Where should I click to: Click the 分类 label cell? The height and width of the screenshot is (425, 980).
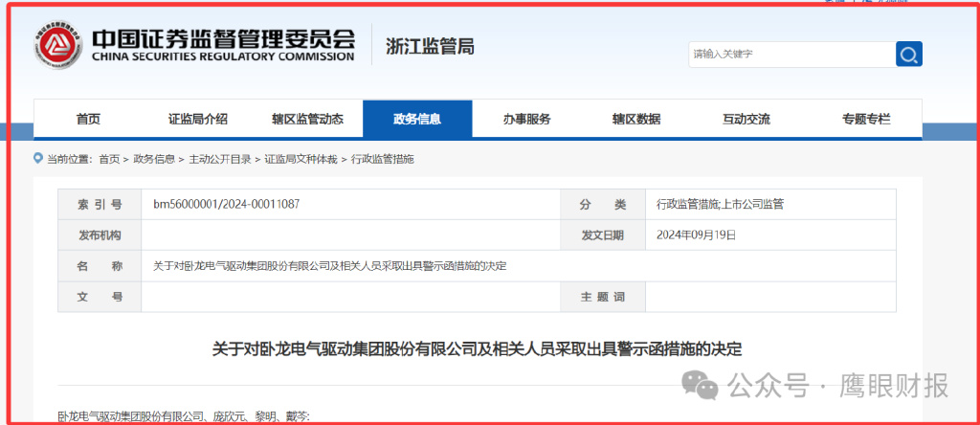click(603, 205)
